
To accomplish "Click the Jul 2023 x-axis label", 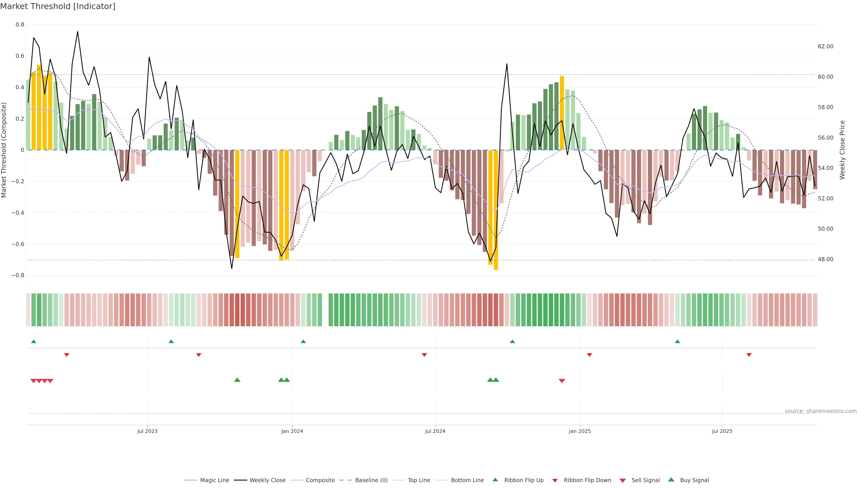I will pos(147,431).
